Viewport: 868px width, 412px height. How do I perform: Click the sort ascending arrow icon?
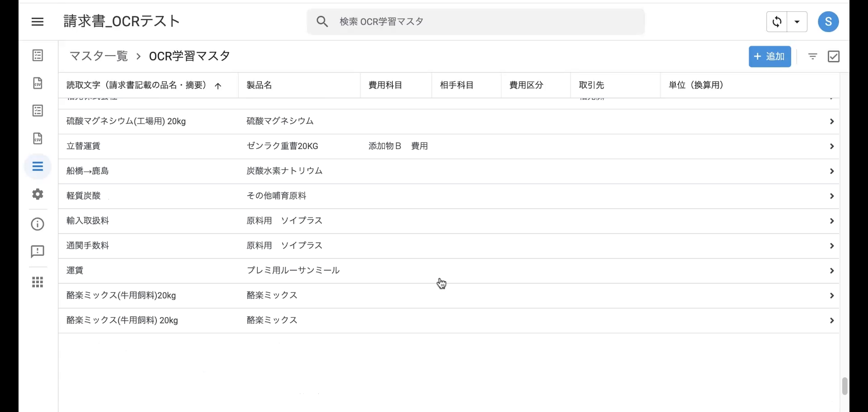coord(218,86)
